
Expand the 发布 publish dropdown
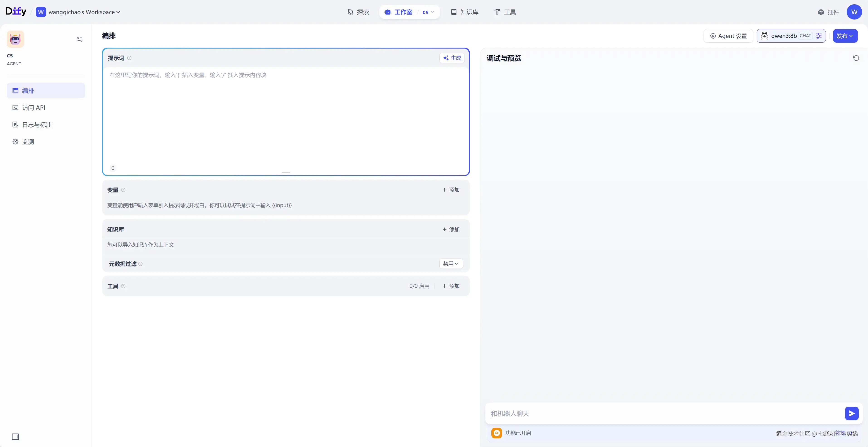click(x=845, y=36)
